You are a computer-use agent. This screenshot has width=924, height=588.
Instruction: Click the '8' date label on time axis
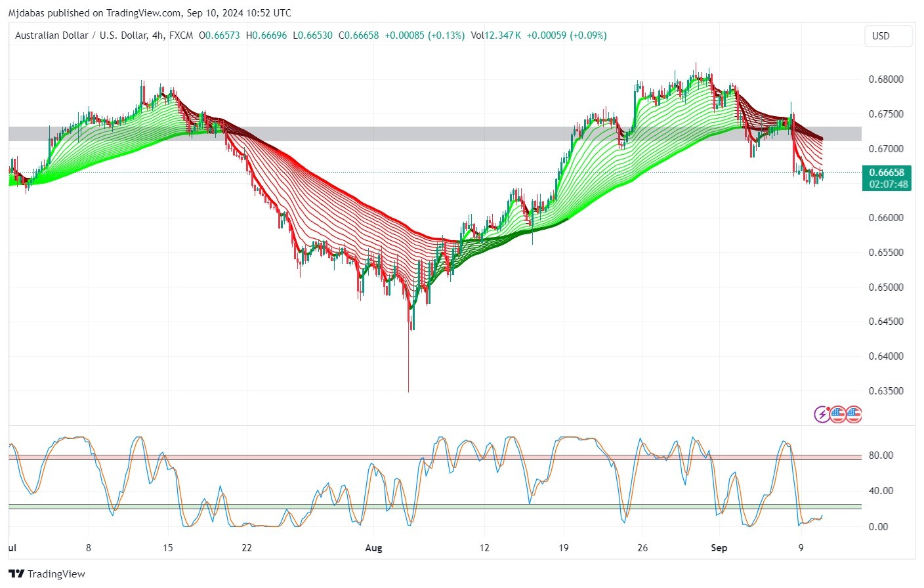pos(89,548)
